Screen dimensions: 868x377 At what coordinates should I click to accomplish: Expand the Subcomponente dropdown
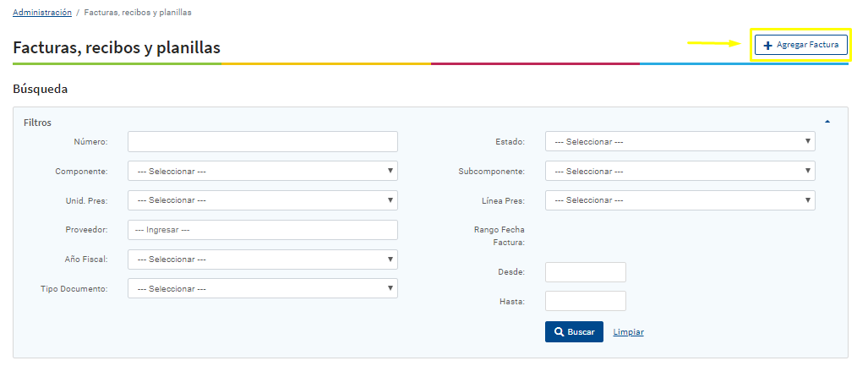tap(680, 171)
